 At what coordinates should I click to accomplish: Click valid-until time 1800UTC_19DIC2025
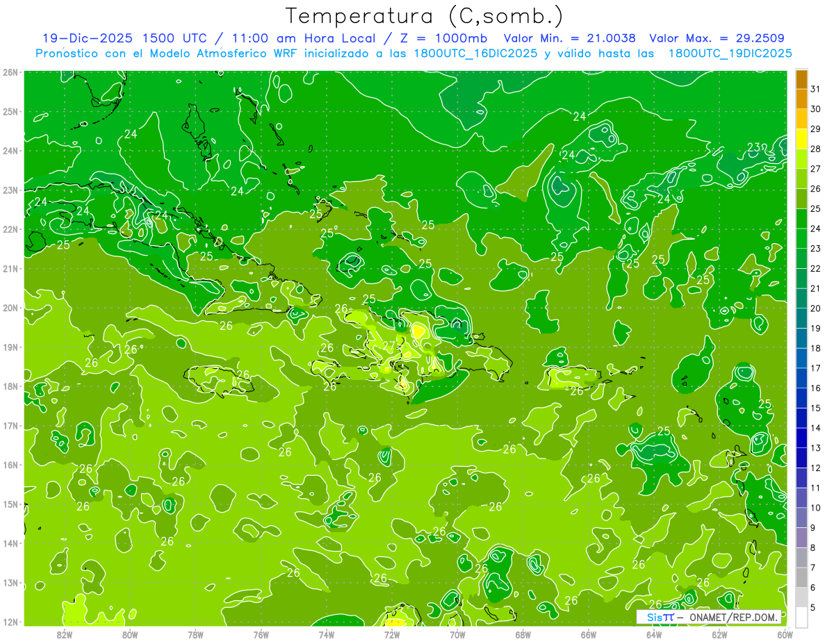(x=730, y=53)
